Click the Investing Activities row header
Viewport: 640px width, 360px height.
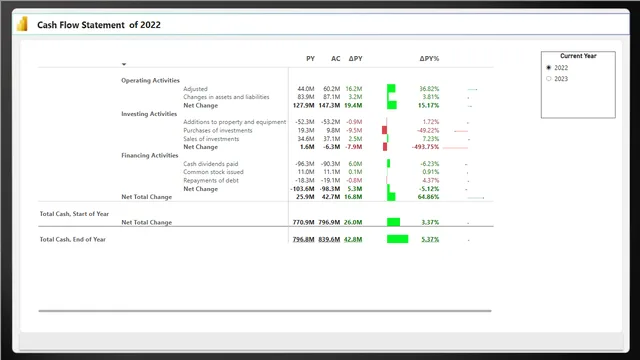coord(149,114)
